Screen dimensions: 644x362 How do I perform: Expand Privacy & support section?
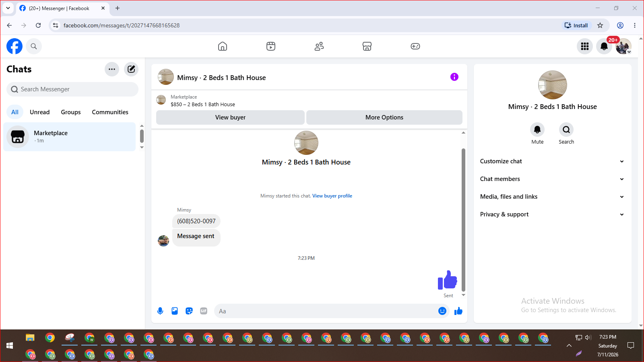click(x=552, y=214)
